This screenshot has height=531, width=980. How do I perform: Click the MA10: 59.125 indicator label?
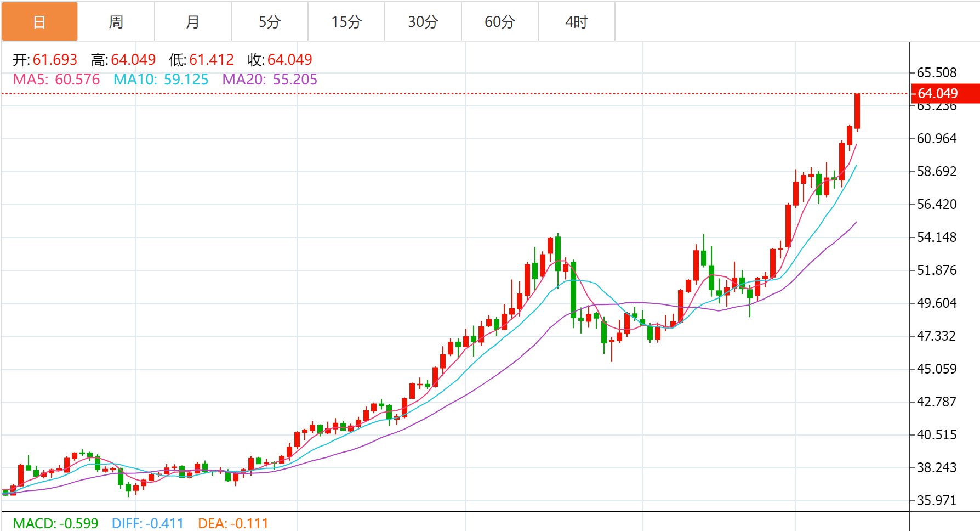161,80
